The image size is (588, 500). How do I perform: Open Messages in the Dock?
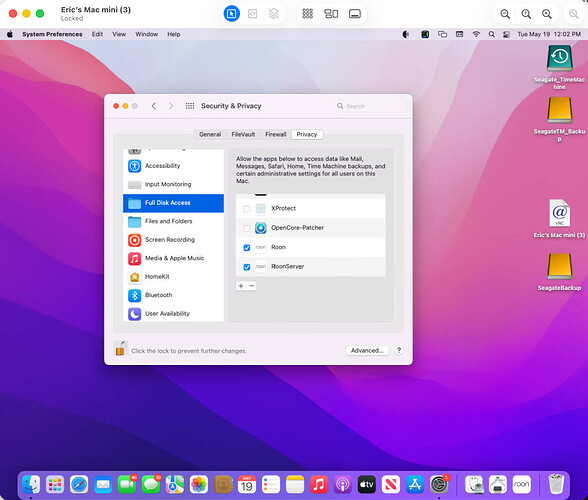coord(151,484)
